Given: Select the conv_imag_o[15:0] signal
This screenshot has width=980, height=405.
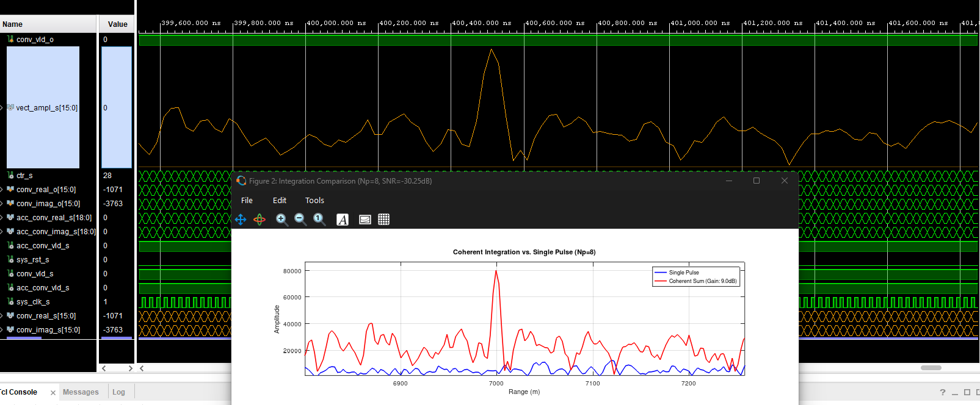Looking at the screenshot, I should [x=48, y=204].
